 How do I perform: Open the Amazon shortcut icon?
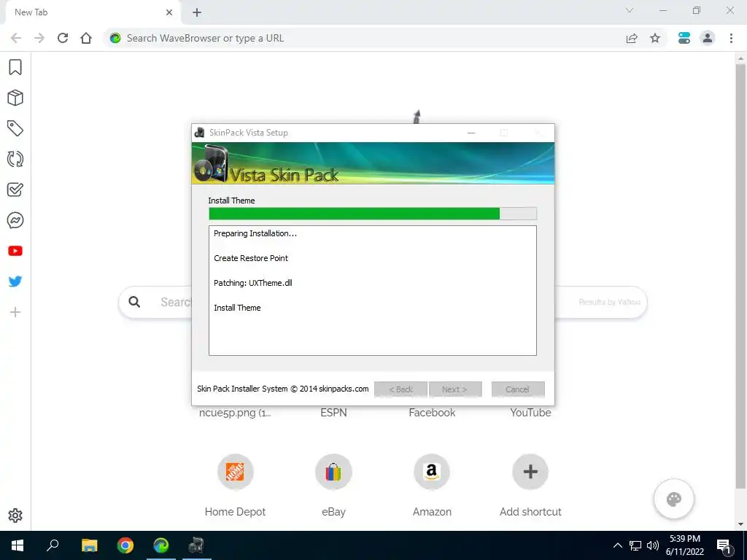tap(432, 472)
